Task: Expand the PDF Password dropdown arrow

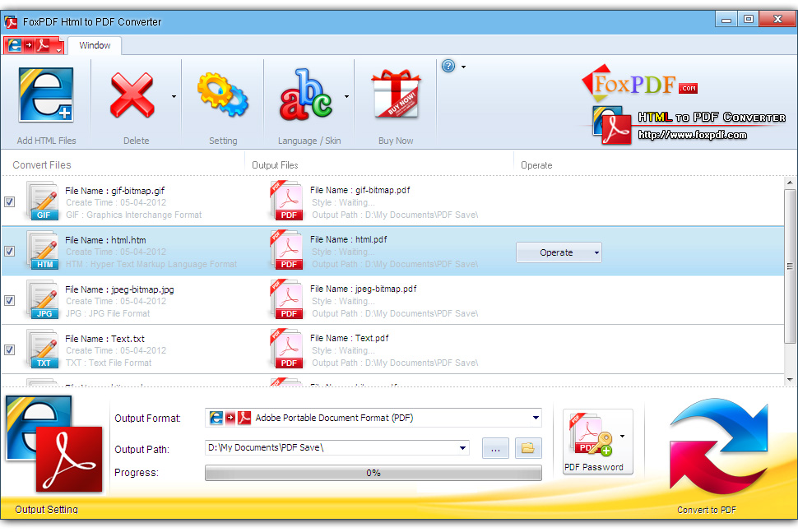Action: [623, 436]
